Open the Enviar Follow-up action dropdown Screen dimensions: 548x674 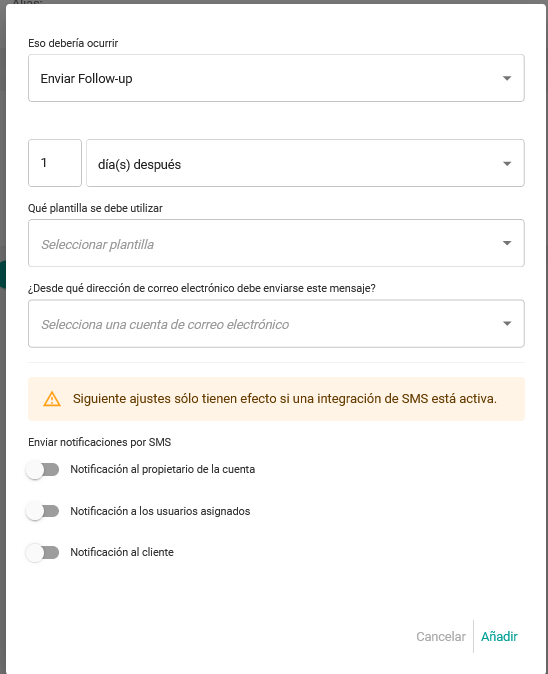point(276,78)
